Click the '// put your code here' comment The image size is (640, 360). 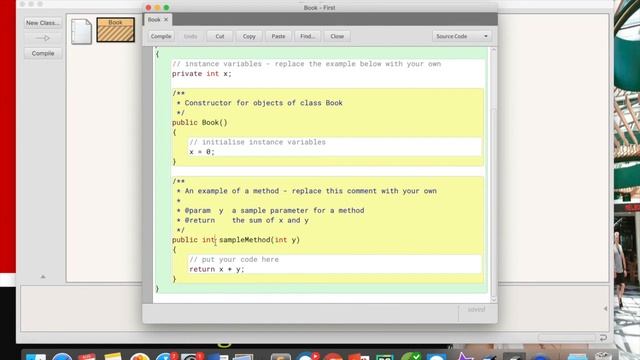(234, 260)
